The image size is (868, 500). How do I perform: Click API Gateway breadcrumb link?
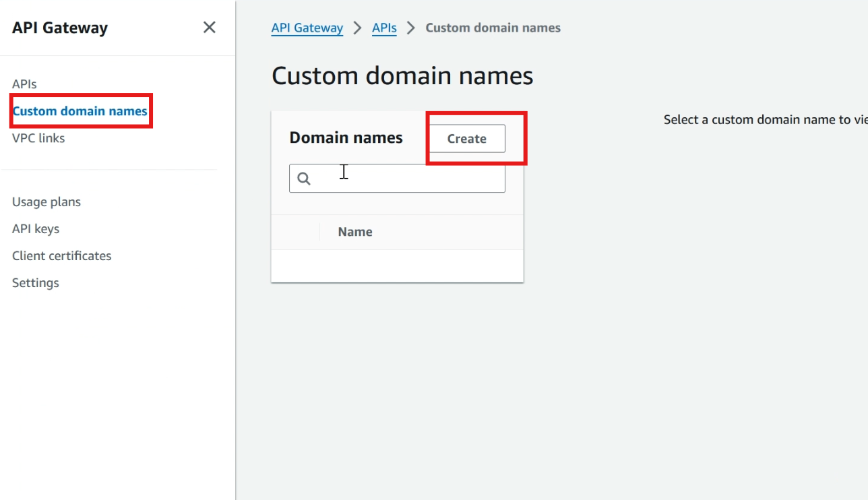307,28
